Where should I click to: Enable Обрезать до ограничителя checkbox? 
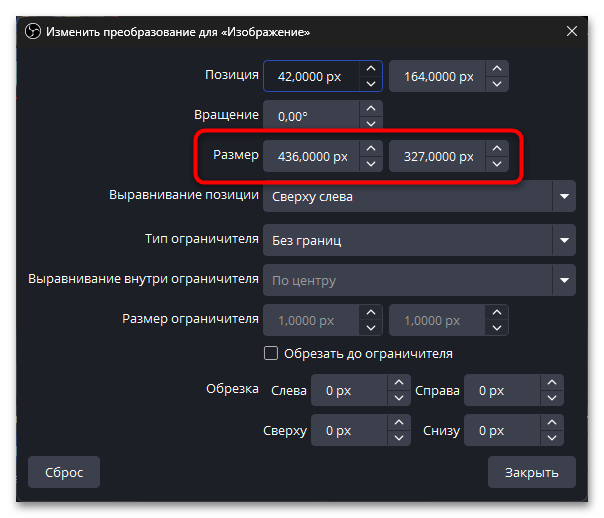pyautogui.click(x=271, y=353)
